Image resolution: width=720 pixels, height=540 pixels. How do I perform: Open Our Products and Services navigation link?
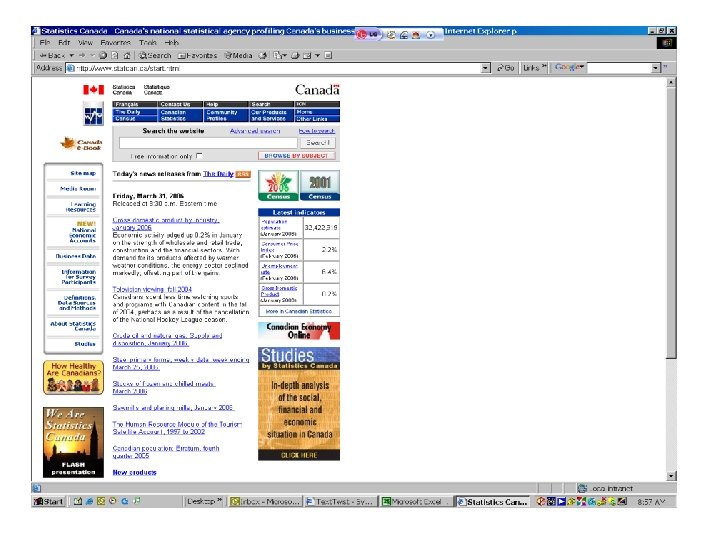[271, 115]
